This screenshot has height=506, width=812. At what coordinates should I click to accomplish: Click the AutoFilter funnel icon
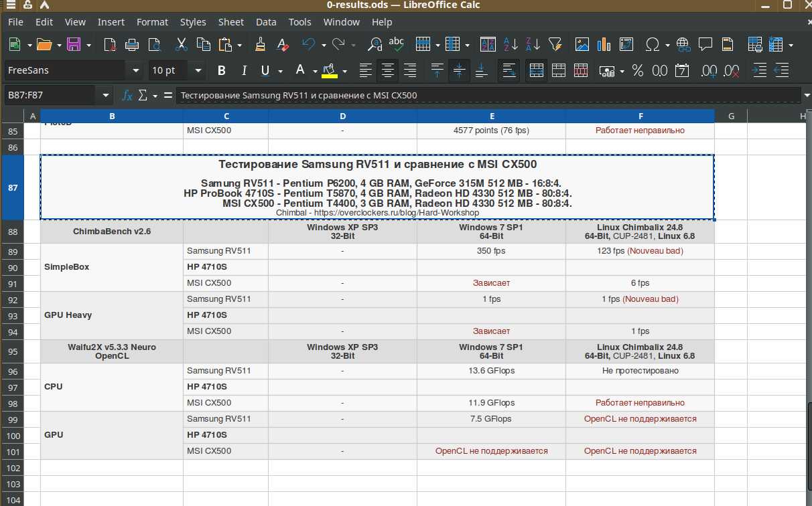555,45
